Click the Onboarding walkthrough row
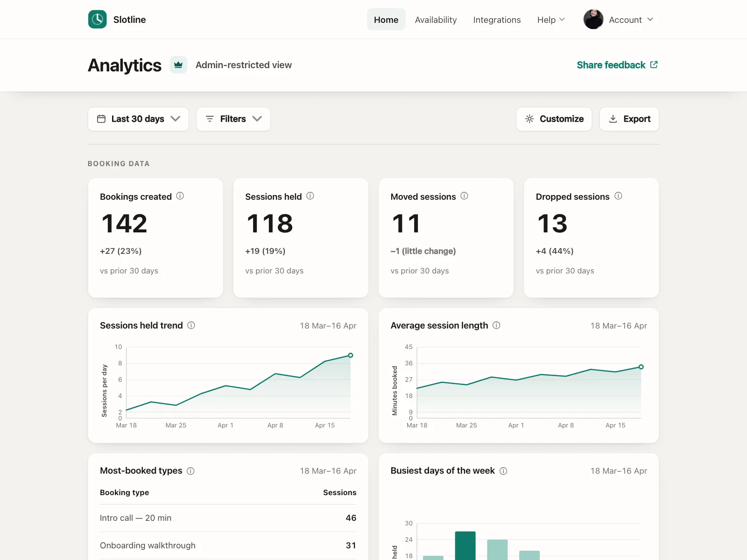 click(228, 546)
